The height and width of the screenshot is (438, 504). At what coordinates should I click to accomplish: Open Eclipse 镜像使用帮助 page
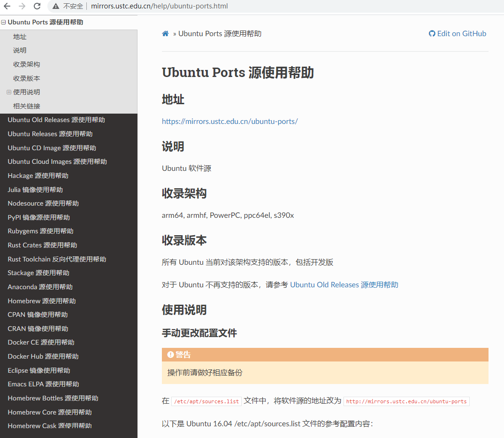[x=39, y=370]
